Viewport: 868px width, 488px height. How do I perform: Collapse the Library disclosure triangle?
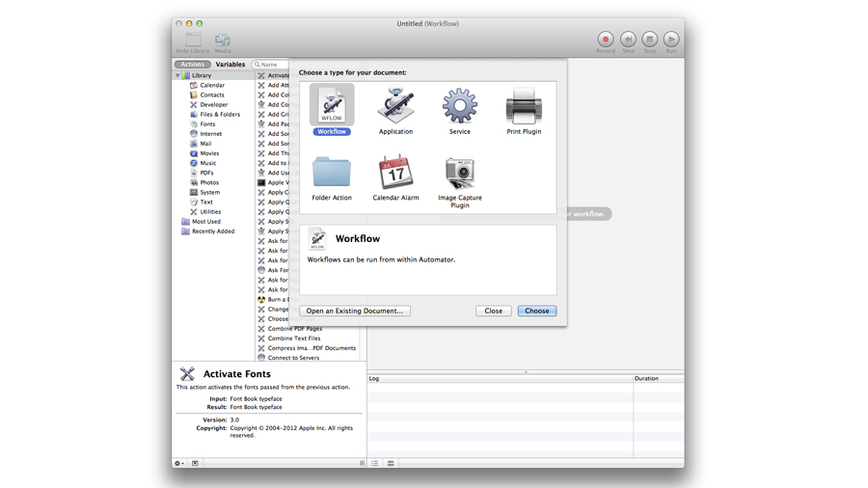click(x=177, y=75)
